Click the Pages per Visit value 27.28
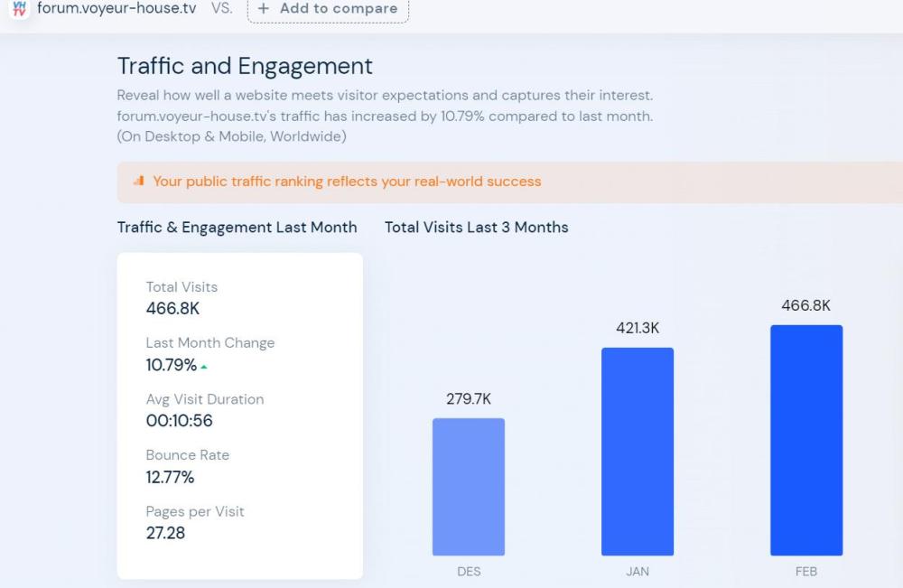This screenshot has width=903, height=588. [165, 533]
